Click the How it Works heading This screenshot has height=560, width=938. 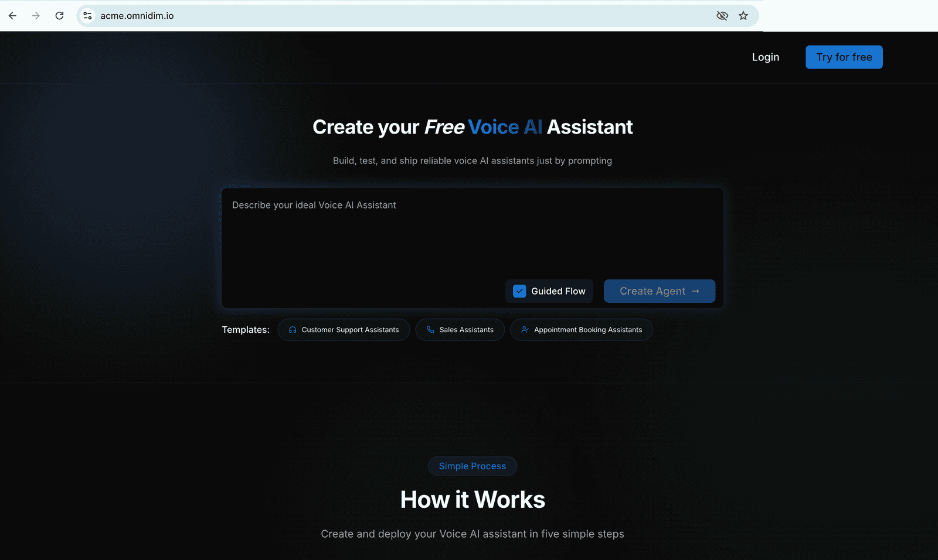click(x=473, y=500)
